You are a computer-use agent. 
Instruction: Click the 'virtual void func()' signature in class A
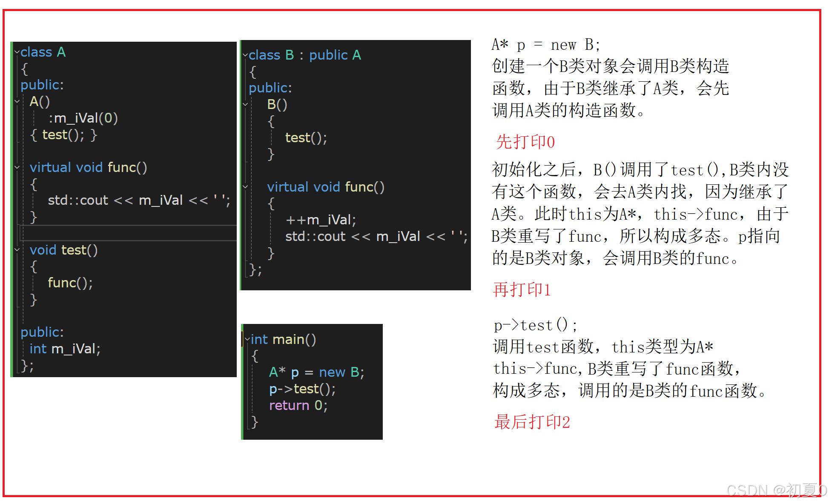click(x=89, y=167)
